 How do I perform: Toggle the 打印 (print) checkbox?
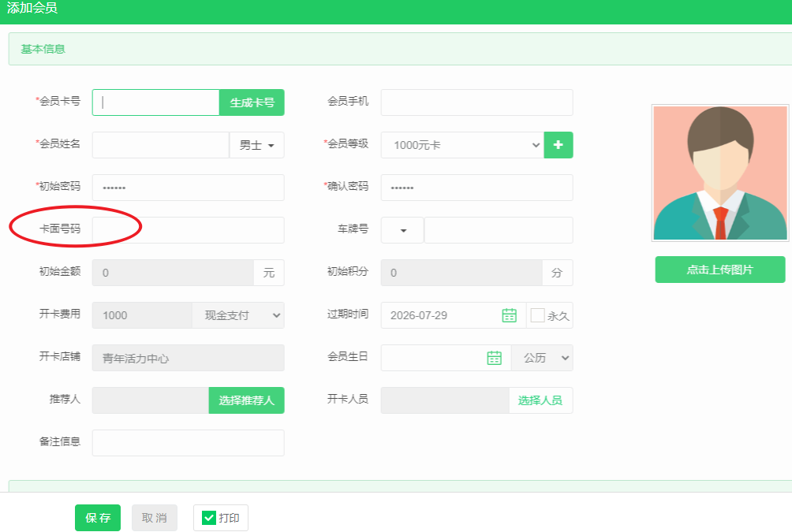click(x=209, y=518)
